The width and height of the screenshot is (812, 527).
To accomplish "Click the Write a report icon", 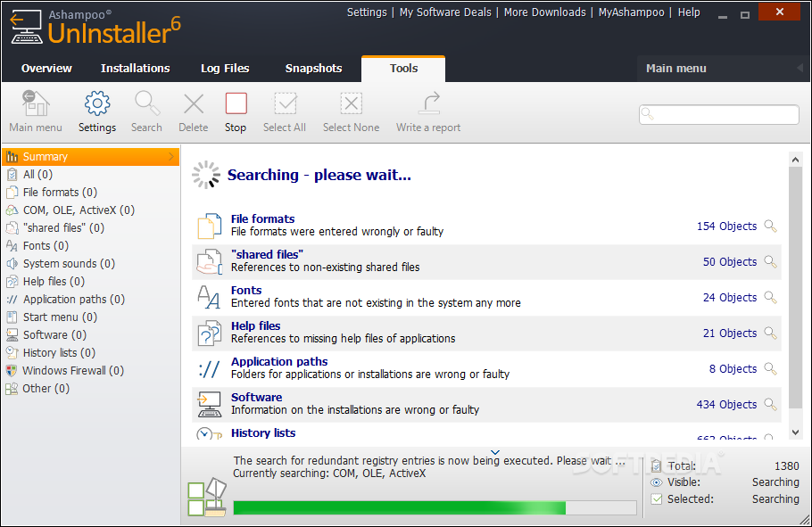I will (429, 103).
